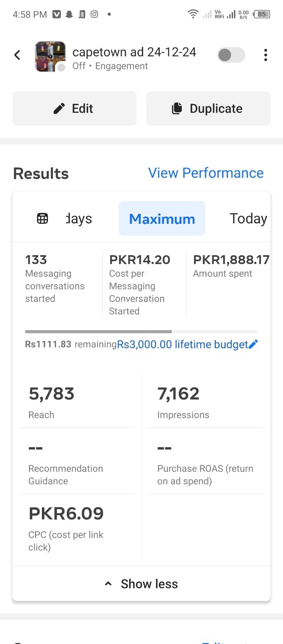
Task: Open the View Performance link
Action: pyautogui.click(x=206, y=173)
